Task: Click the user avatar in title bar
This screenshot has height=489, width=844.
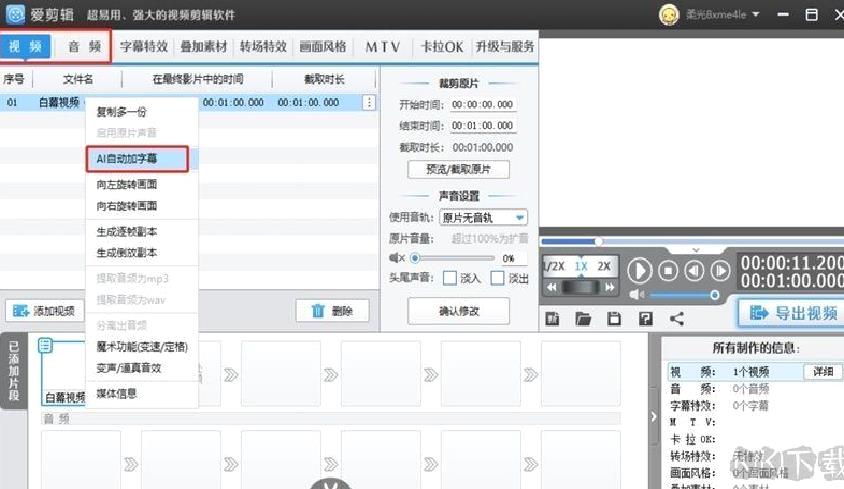Action: [x=669, y=15]
